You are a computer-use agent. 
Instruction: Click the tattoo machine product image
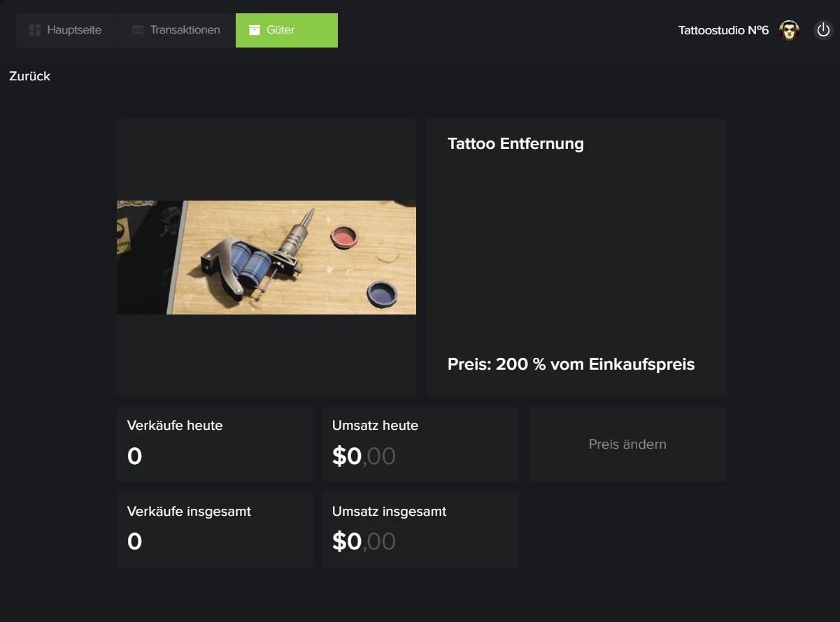(x=266, y=257)
